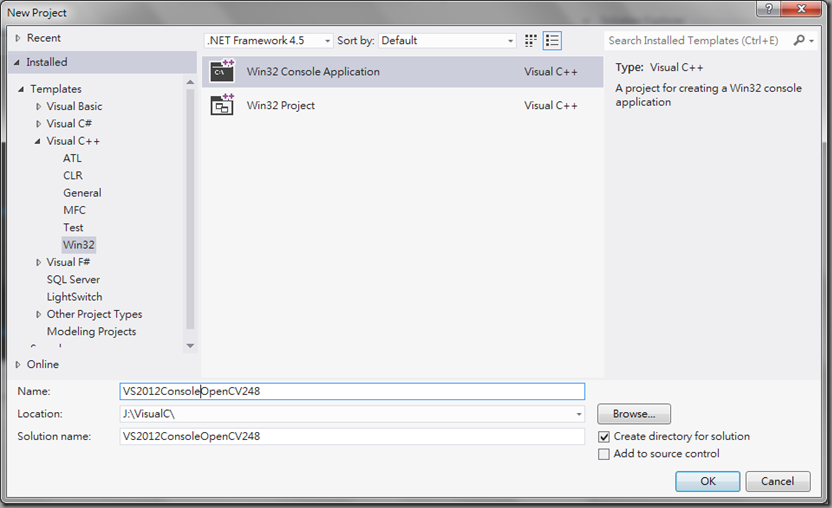Click the Location path text field
832x508 pixels.
347,414
